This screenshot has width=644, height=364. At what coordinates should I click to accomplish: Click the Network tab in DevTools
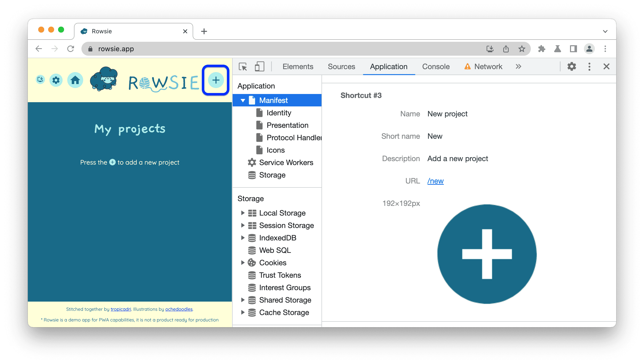(487, 66)
